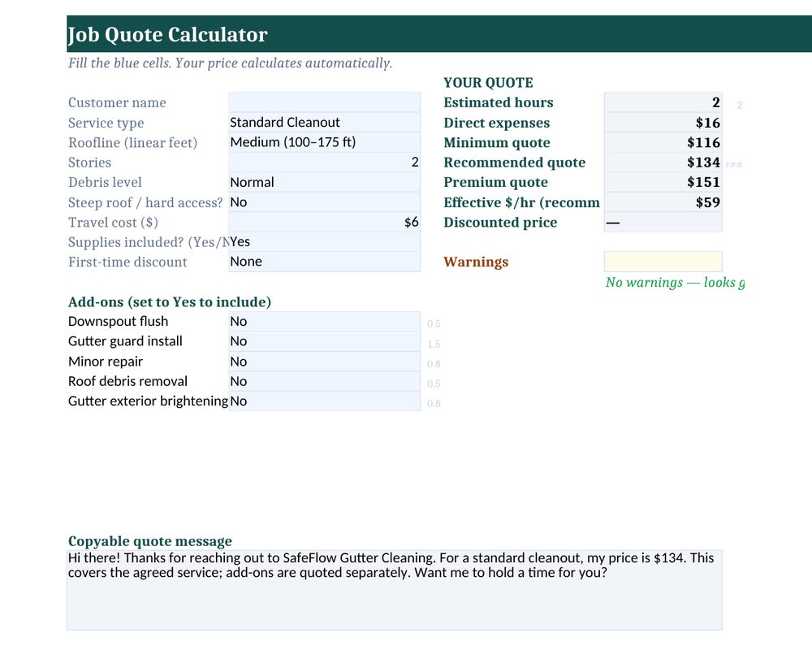Click the 'Gutter guard install' label
The height and width of the screenshot is (646, 812).
(x=125, y=341)
